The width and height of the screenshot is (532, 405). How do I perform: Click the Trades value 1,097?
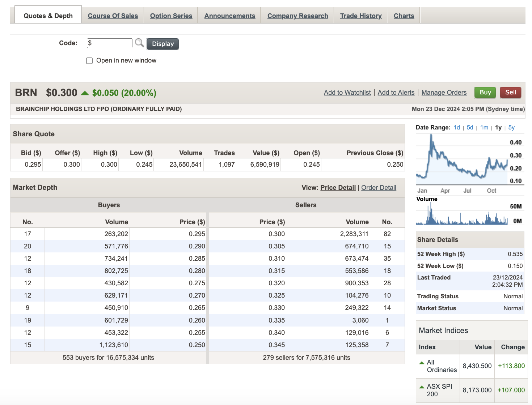tap(227, 165)
